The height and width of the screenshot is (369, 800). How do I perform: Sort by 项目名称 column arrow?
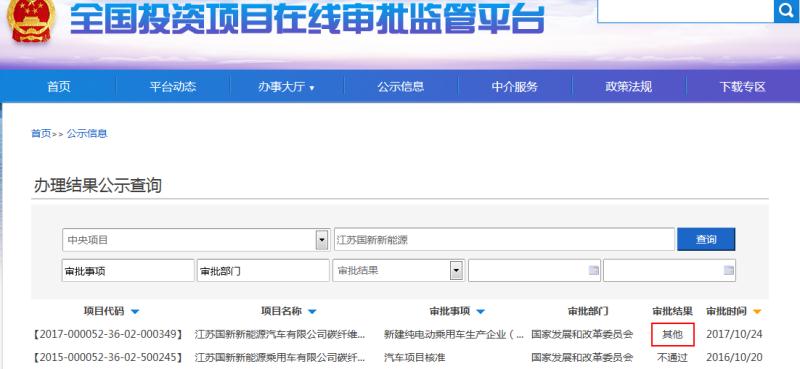point(312,311)
